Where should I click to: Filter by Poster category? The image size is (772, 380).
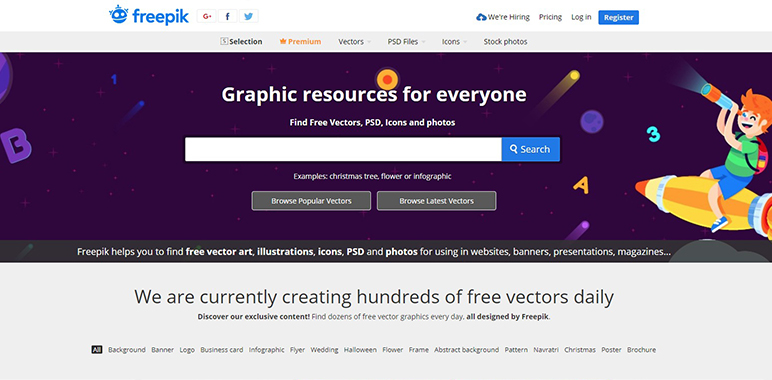(611, 350)
